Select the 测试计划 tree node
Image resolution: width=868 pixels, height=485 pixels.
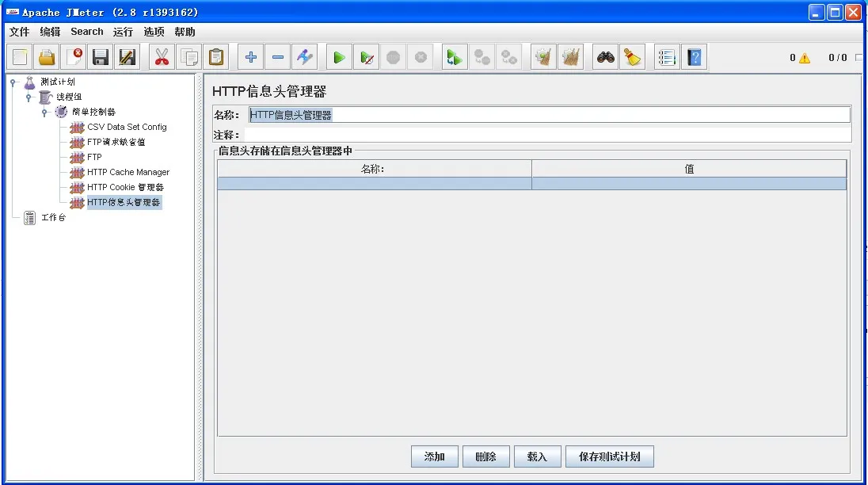coord(58,82)
